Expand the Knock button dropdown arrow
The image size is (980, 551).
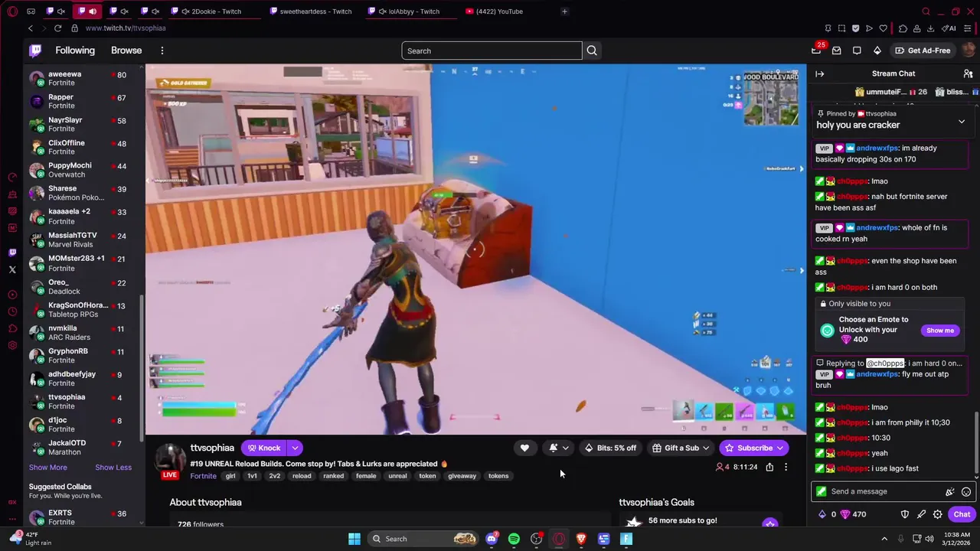coord(295,448)
